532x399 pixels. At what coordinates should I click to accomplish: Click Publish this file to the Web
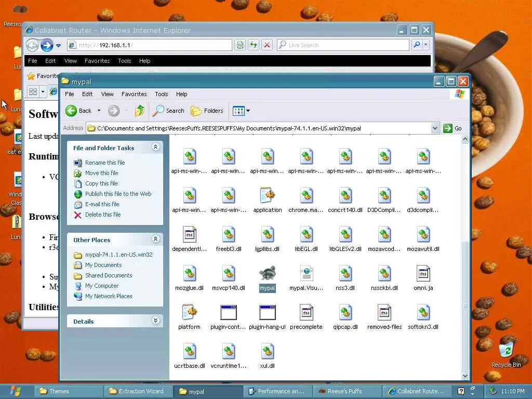(x=118, y=194)
